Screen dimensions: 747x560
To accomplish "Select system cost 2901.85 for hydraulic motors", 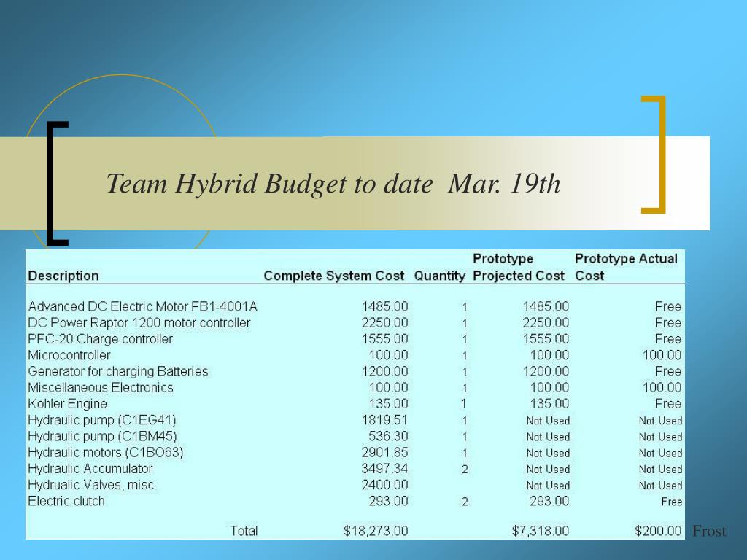I will pos(384,452).
